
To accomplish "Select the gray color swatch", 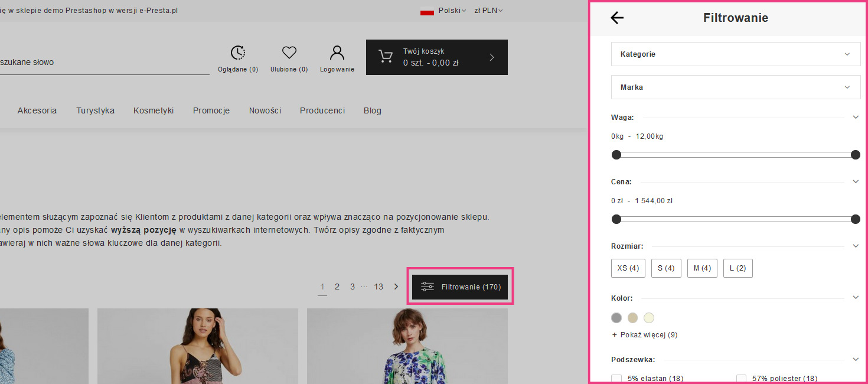I will point(616,318).
